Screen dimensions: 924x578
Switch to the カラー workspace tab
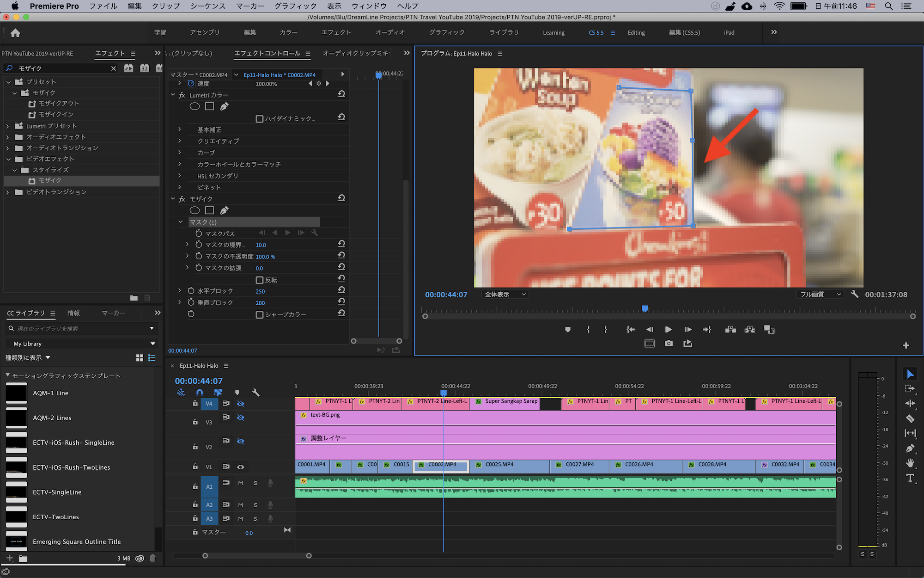[x=288, y=32]
